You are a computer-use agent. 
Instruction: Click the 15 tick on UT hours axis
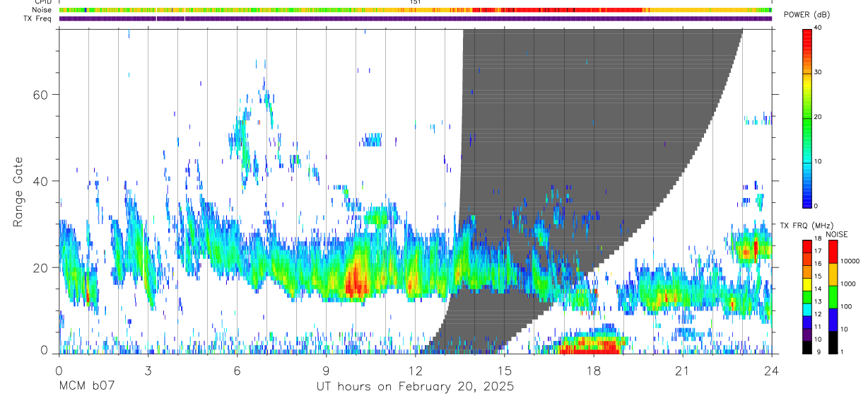[x=505, y=371]
